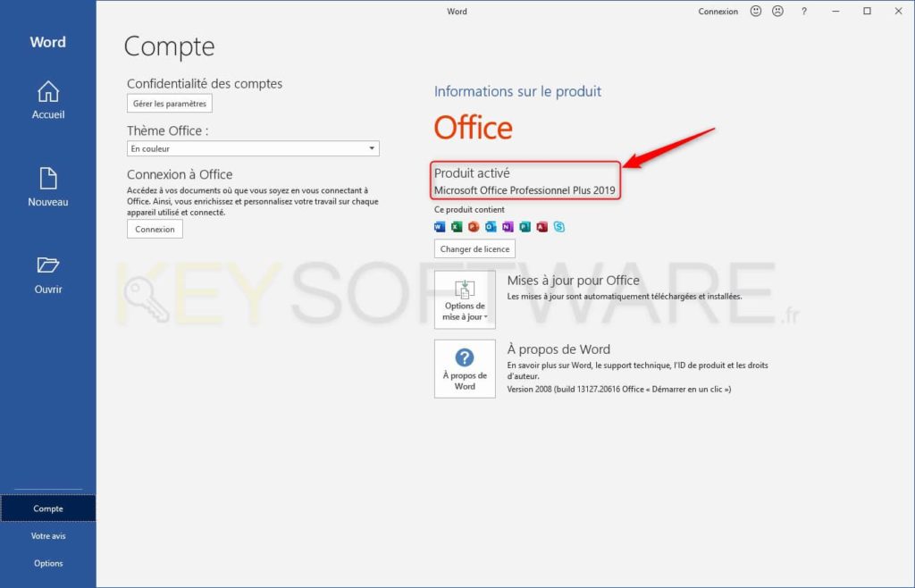Send a smile feedback face icon
Viewport: 915px width, 588px height.
pos(756,11)
